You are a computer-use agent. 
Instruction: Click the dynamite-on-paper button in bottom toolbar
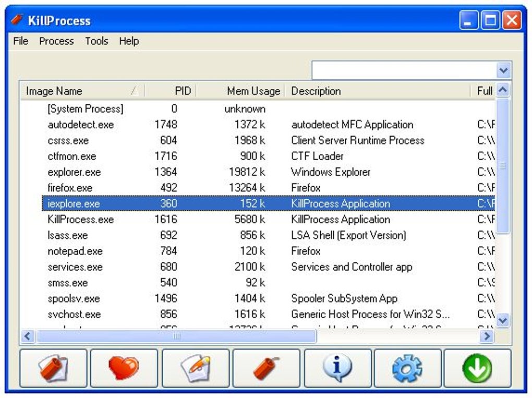pyautogui.click(x=53, y=368)
